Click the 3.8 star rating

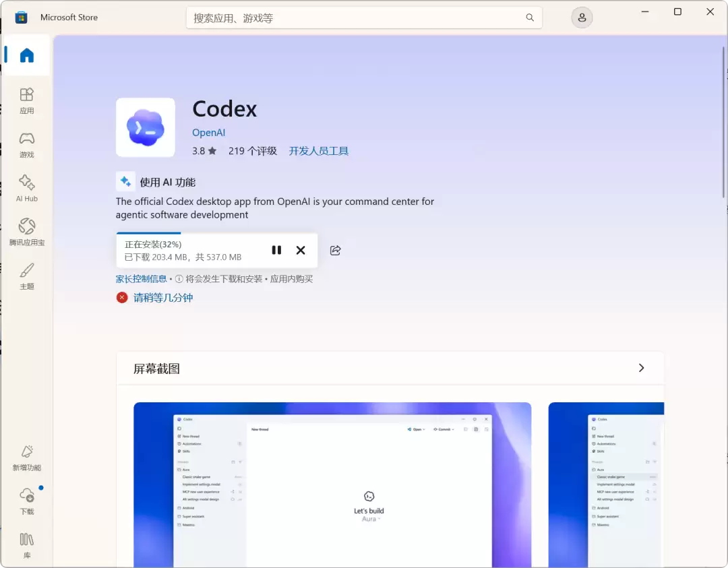coord(204,151)
